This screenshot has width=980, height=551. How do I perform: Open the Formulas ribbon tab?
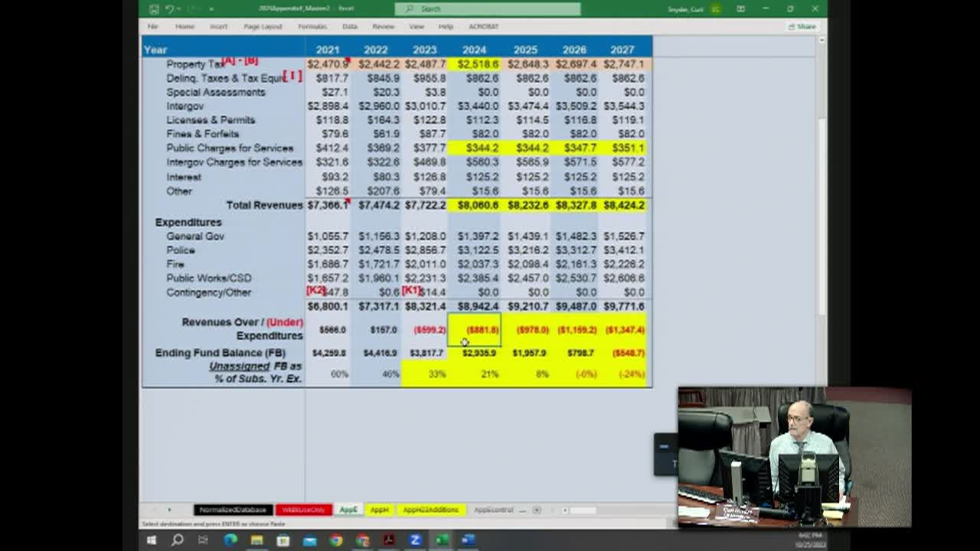pyautogui.click(x=312, y=26)
